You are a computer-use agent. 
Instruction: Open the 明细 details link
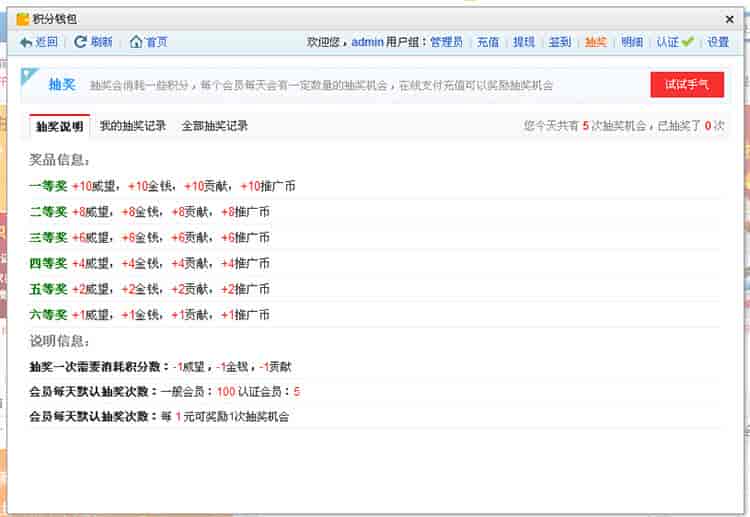coord(631,42)
